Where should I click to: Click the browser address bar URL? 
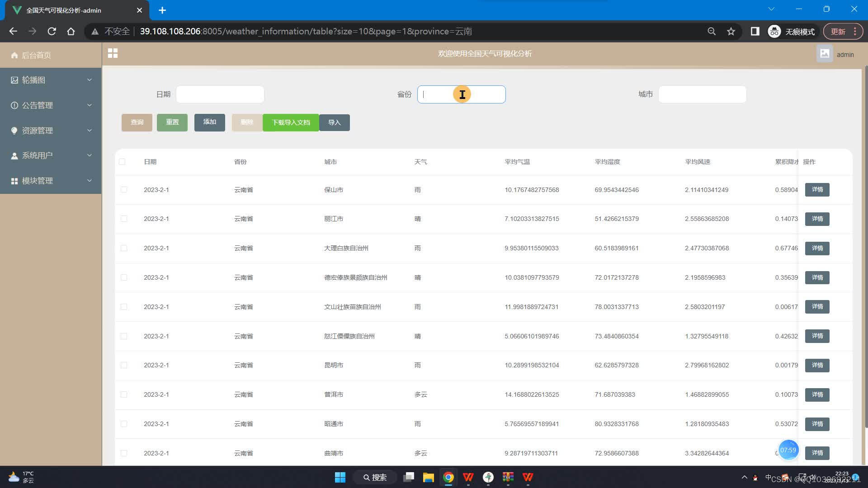[x=306, y=31]
